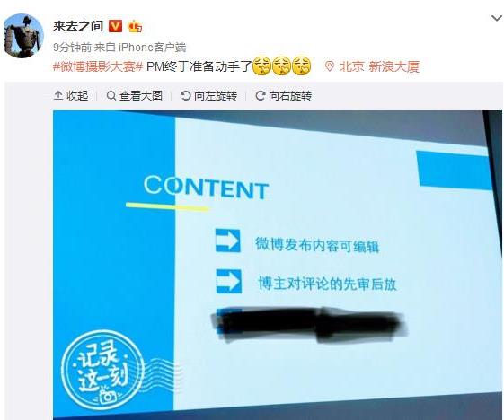Click the expanded CONTENT slide photo
Image resolution: width=504 pixels, height=420 pixels.
(x=278, y=265)
